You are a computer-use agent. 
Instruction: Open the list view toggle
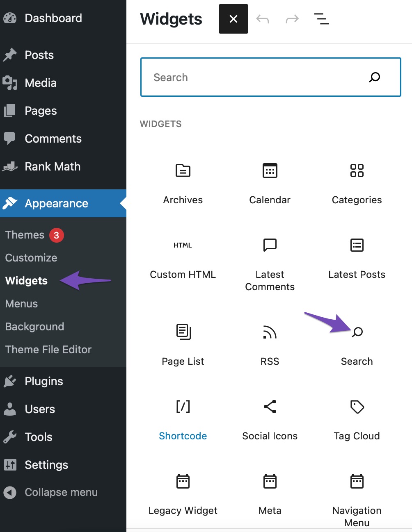point(321,19)
